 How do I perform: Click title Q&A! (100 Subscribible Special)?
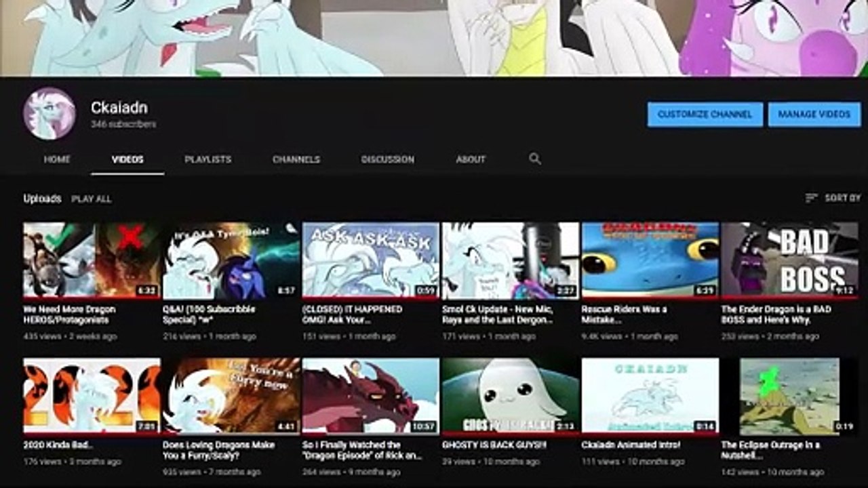point(209,314)
